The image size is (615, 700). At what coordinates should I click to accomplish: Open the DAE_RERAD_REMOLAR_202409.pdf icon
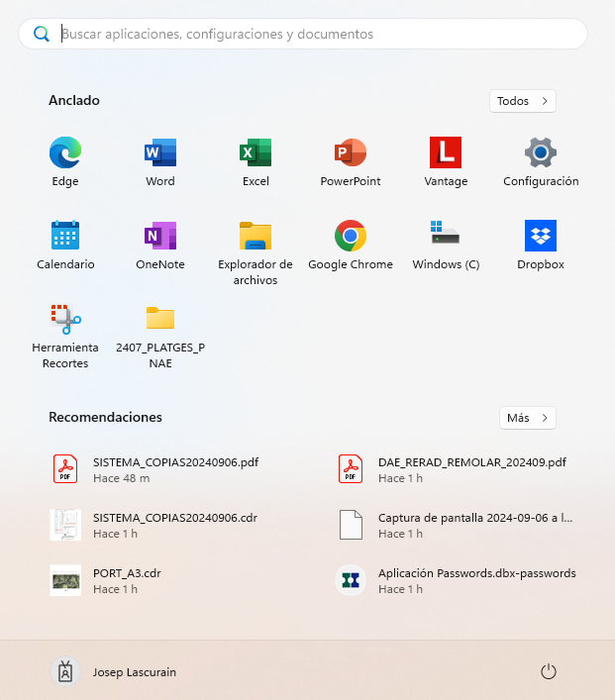[351, 468]
